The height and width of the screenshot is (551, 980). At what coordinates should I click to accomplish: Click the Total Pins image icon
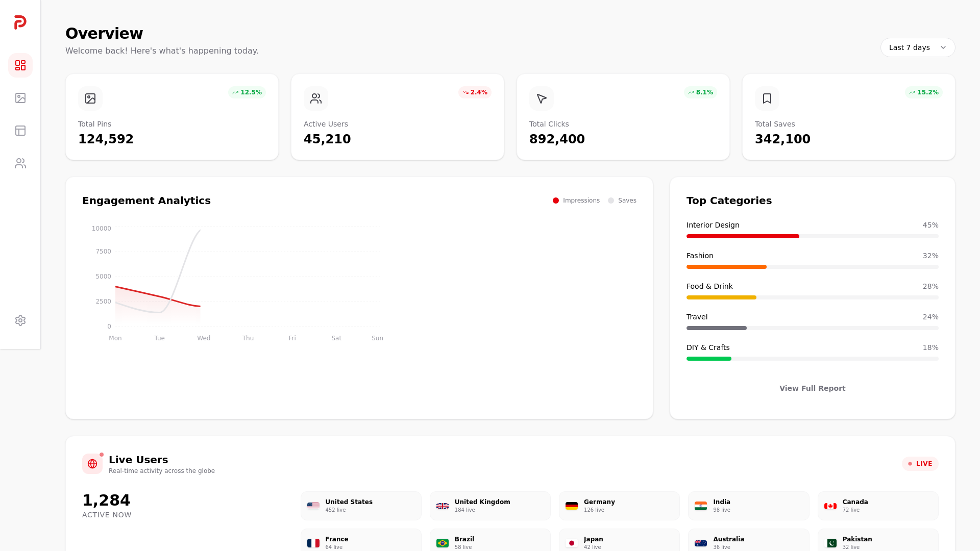pos(90,98)
